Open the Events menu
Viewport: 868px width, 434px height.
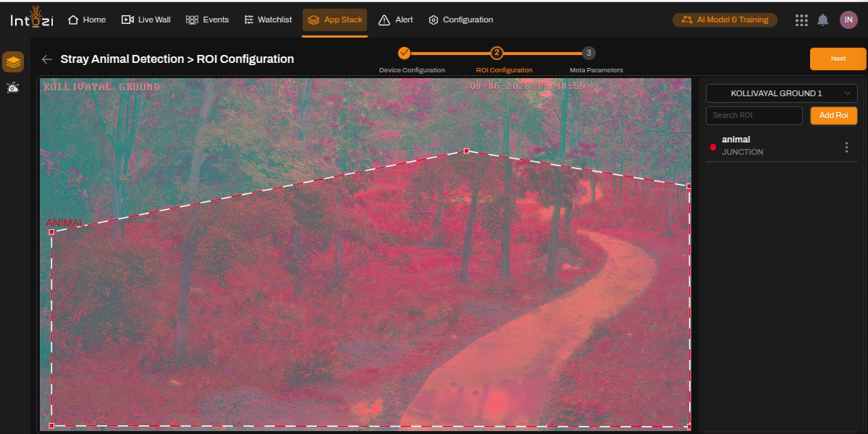point(208,20)
